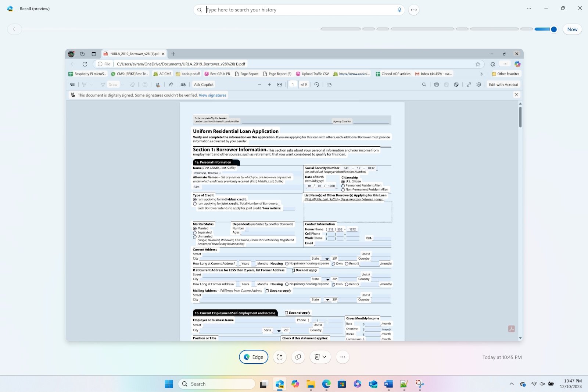
Task: Select the Highlight tool
Action: (x=84, y=85)
